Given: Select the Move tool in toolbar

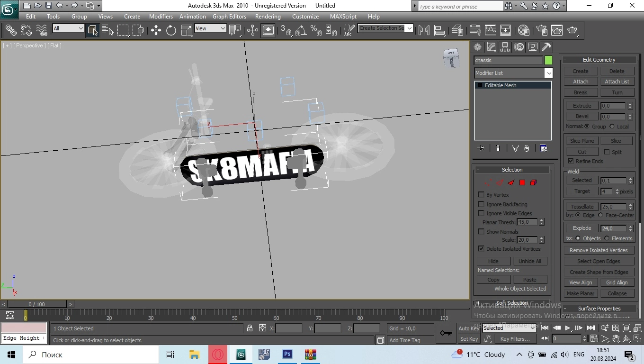Looking at the screenshot, I should (156, 30).
